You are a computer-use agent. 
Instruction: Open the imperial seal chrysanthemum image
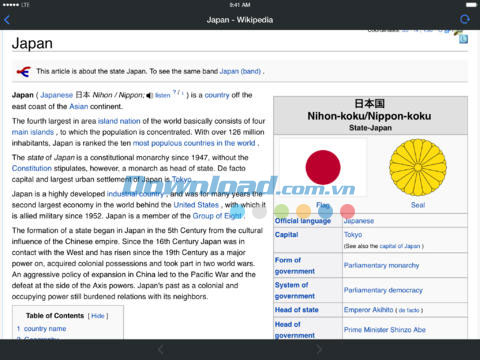tap(418, 167)
